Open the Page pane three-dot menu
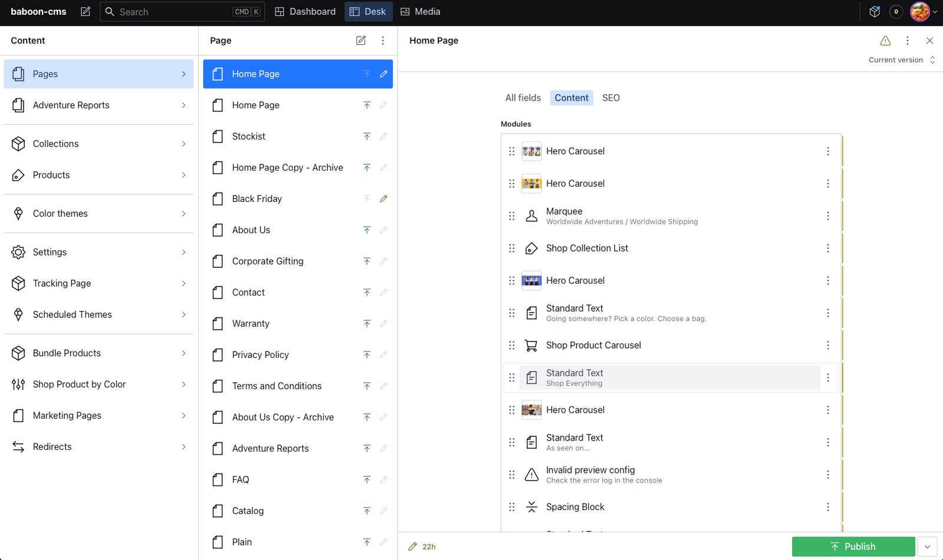The width and height of the screenshot is (943, 560). click(x=383, y=41)
